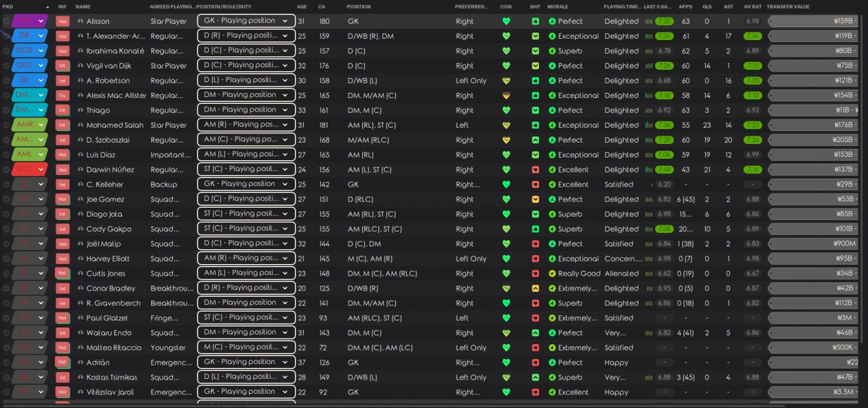Image resolution: width=868 pixels, height=408 pixels.
Task: Click Alisson's green condition heart icon
Action: [506, 21]
